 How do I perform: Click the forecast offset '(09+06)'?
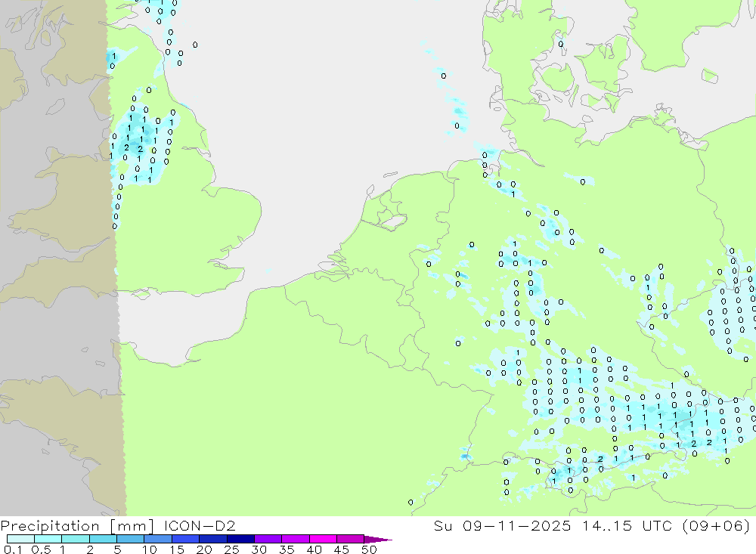(717, 525)
